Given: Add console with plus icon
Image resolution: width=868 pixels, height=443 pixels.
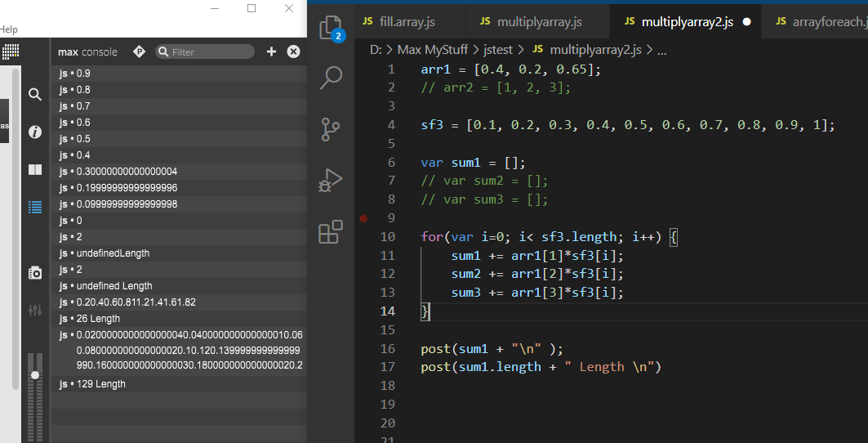Looking at the screenshot, I should [x=271, y=51].
